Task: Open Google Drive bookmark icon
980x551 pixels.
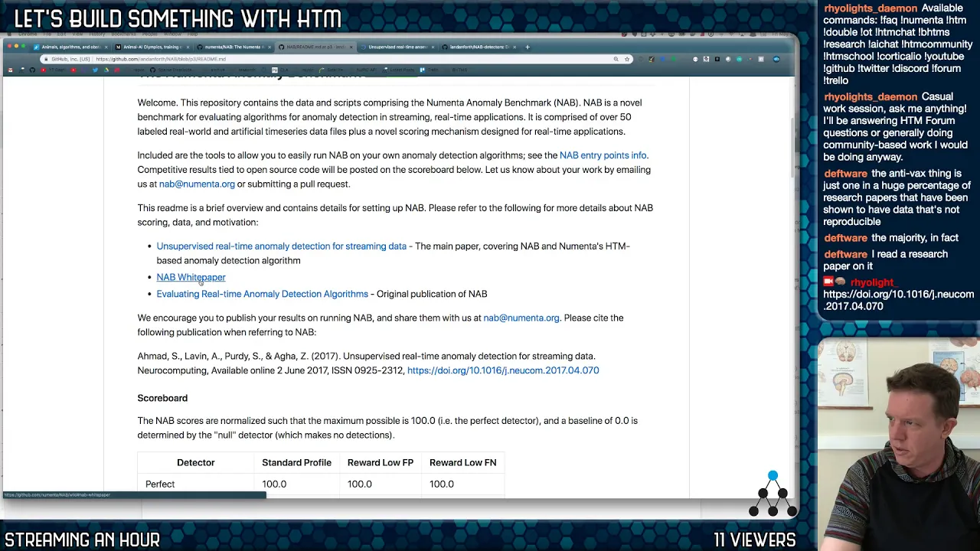Action: pyautogui.click(x=106, y=70)
